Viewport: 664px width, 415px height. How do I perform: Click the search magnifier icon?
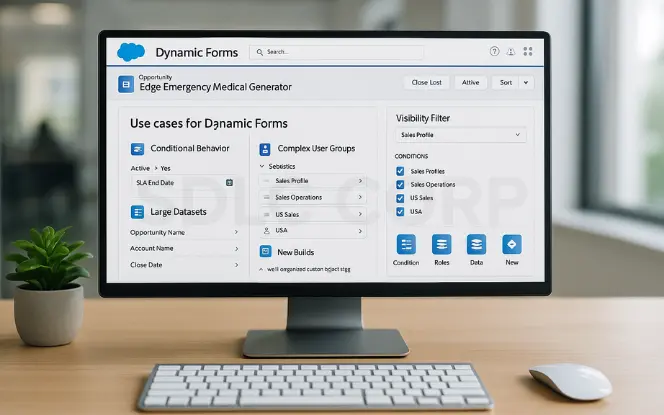(260, 52)
